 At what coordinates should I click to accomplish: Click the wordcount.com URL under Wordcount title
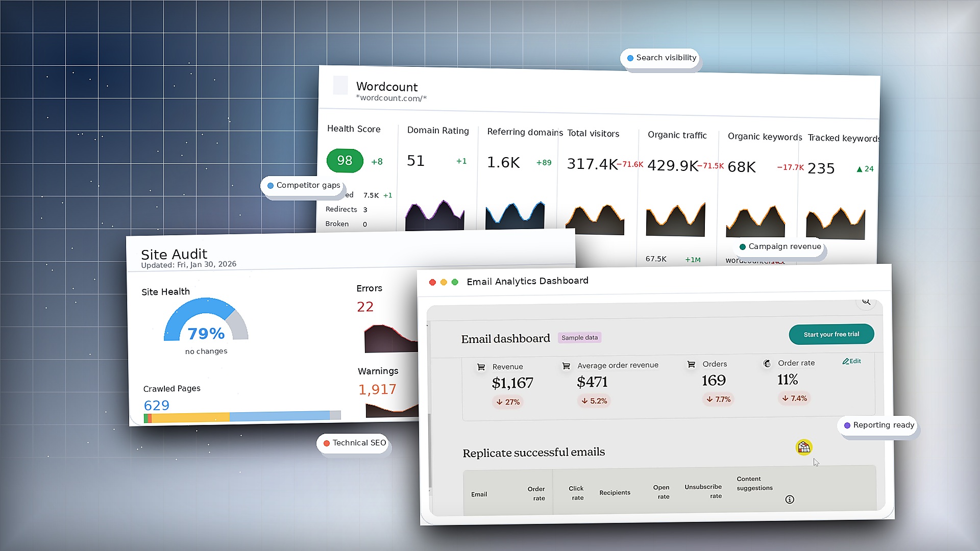pos(391,98)
